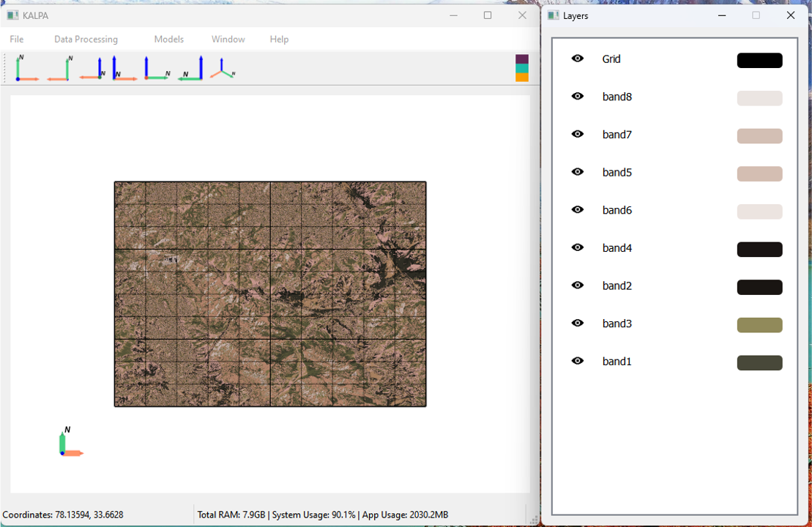This screenshot has height=527, width=812.
Task: Maximize the KALPA window
Action: click(488, 15)
